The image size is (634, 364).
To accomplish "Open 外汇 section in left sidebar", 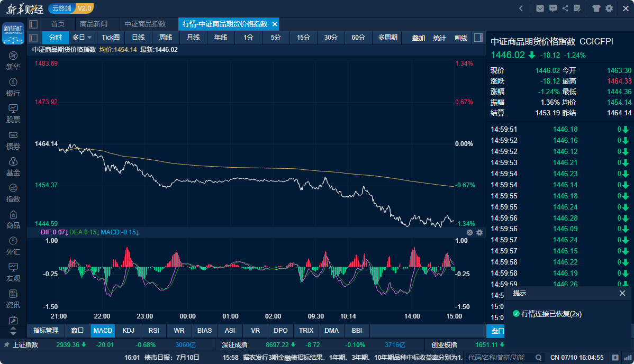I will [13, 246].
